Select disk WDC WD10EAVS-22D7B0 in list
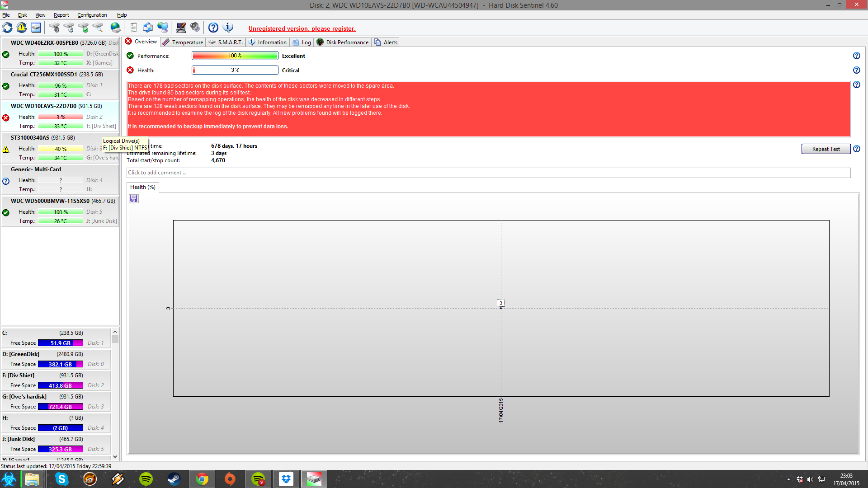This screenshot has height=488, width=868. pyautogui.click(x=60, y=116)
